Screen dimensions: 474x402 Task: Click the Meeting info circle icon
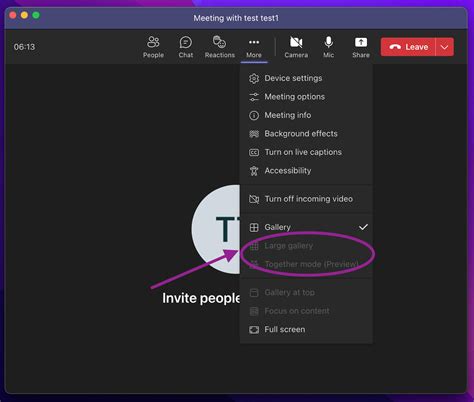point(254,115)
